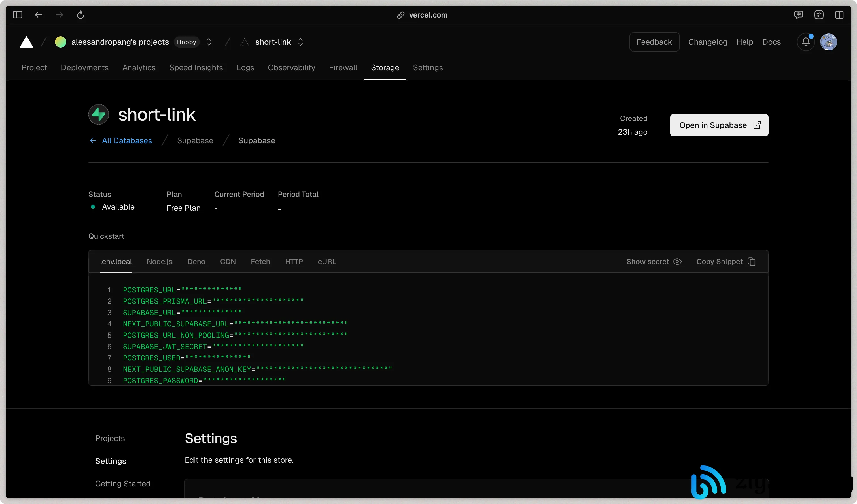Expand the team switcher chevrons

[209, 42]
